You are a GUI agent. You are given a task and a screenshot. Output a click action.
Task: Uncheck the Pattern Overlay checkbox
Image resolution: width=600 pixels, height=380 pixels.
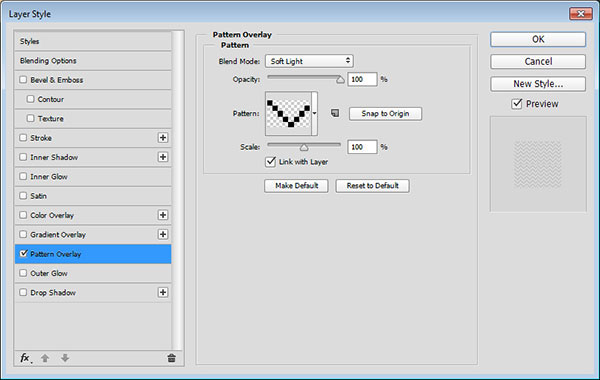click(23, 253)
